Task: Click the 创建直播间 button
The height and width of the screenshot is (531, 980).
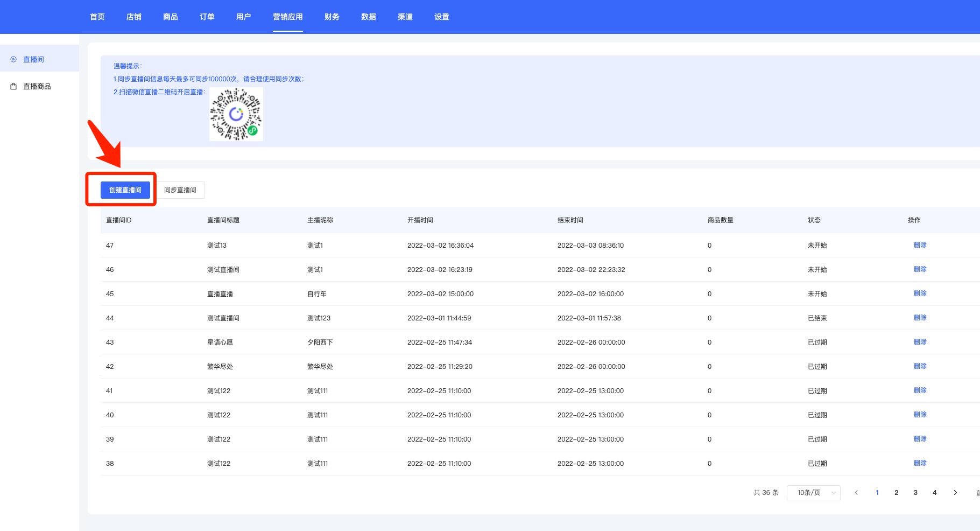Action: pos(125,190)
